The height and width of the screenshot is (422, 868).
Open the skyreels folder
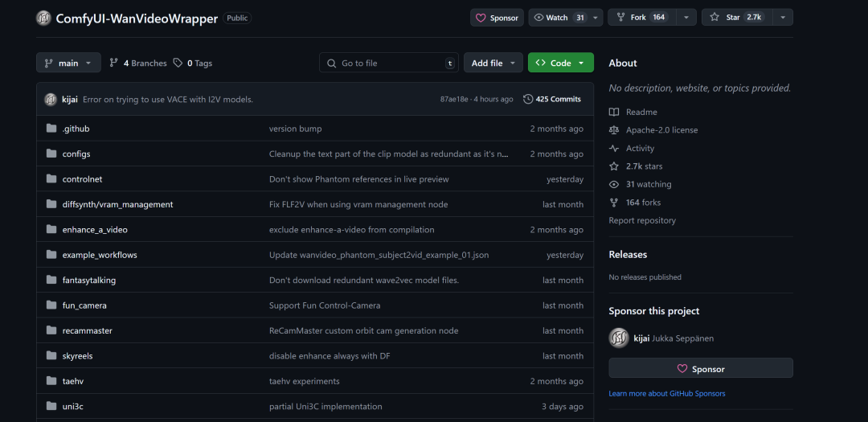(77, 355)
